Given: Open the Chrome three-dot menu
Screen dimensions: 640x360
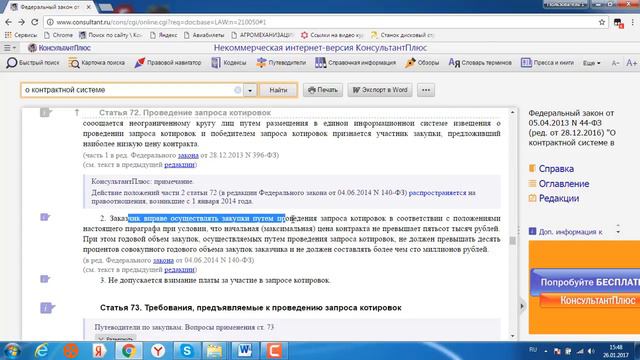Looking at the screenshot, I should point(633,22).
